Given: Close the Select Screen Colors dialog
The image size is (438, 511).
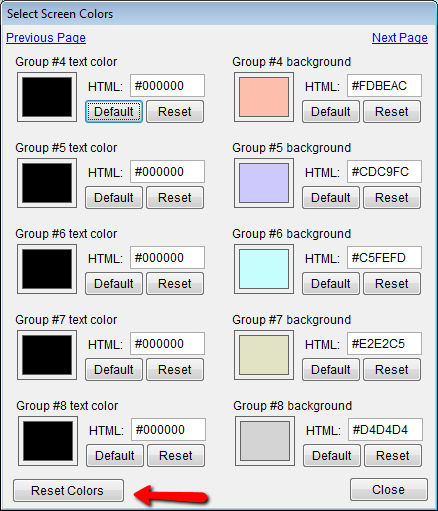Looking at the screenshot, I should pyautogui.click(x=389, y=490).
